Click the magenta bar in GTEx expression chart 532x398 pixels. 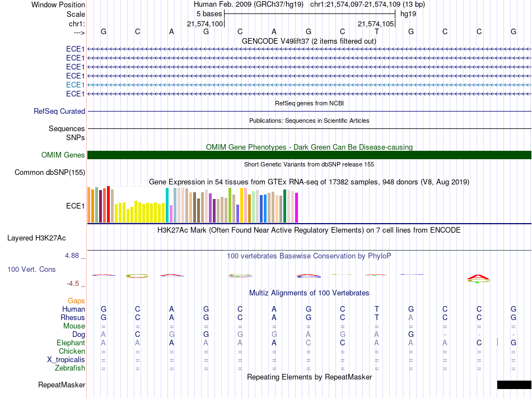(297, 207)
